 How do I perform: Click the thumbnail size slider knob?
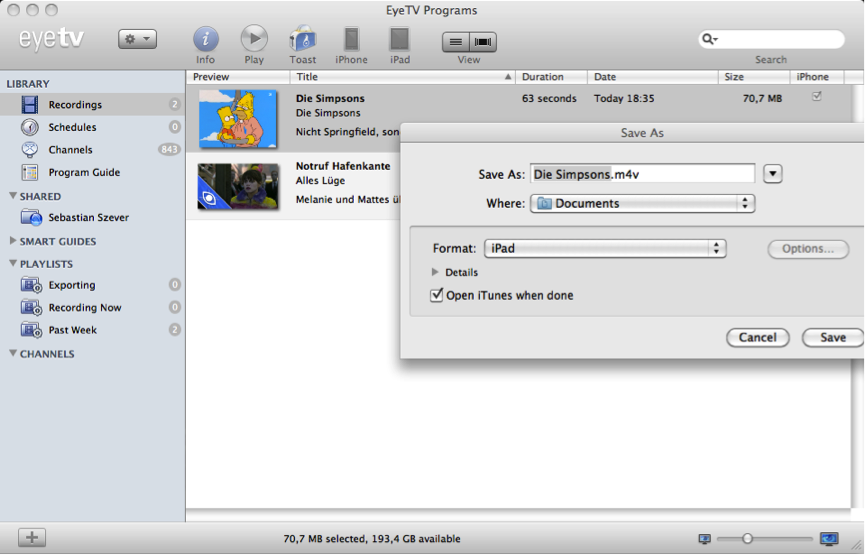[747, 538]
